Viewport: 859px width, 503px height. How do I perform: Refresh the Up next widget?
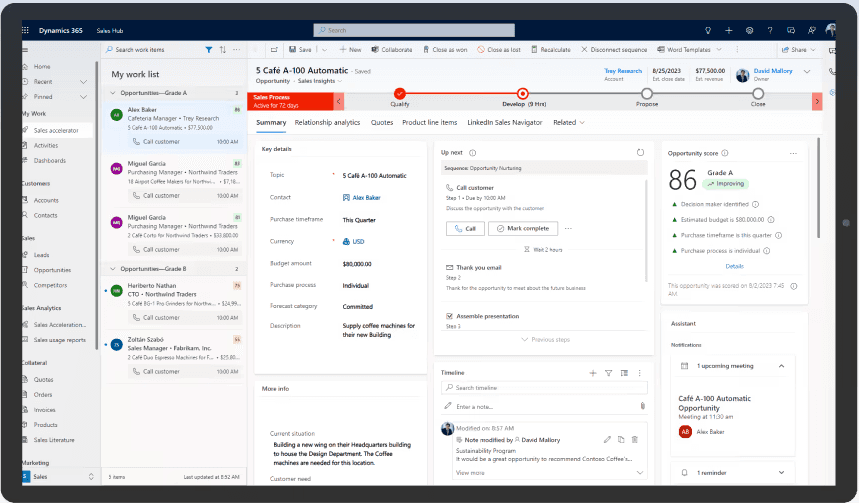click(x=640, y=152)
